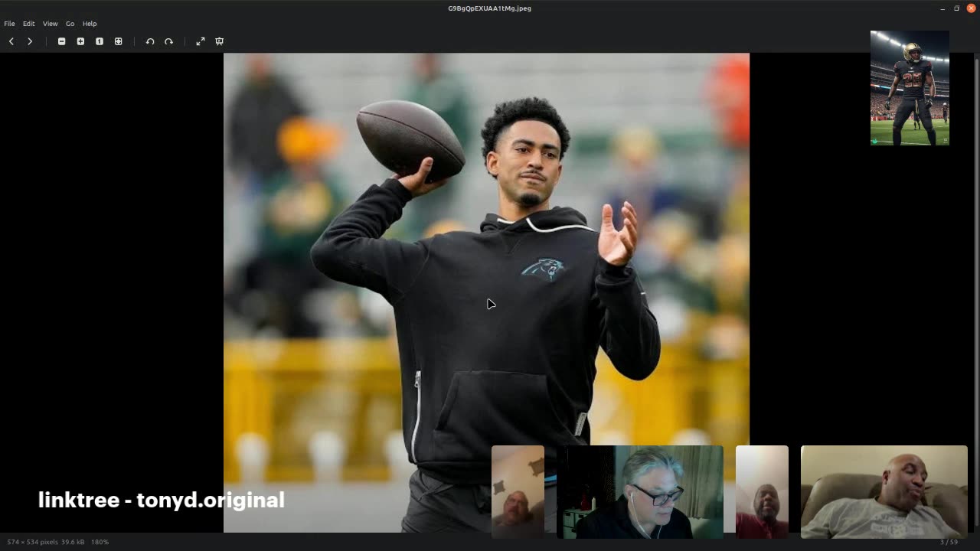Show image at normal 1:1 size
The height and width of the screenshot is (551, 980).
point(100,41)
